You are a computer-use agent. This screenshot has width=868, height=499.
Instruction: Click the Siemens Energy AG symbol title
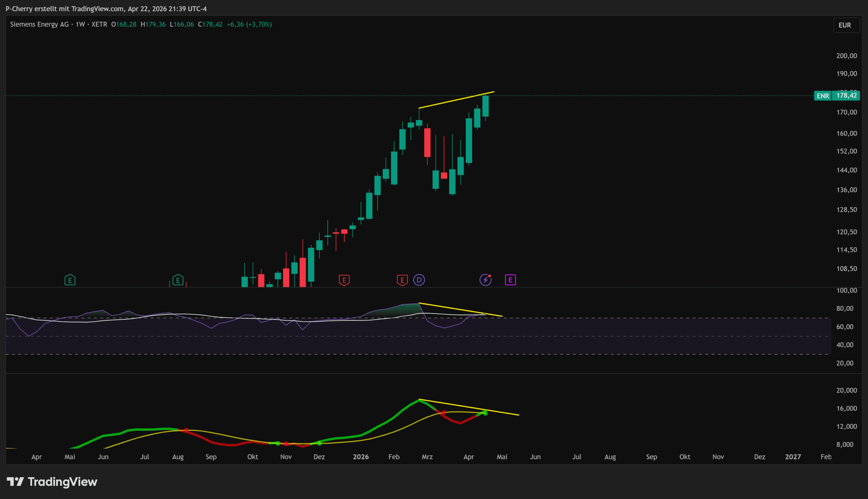click(39, 24)
